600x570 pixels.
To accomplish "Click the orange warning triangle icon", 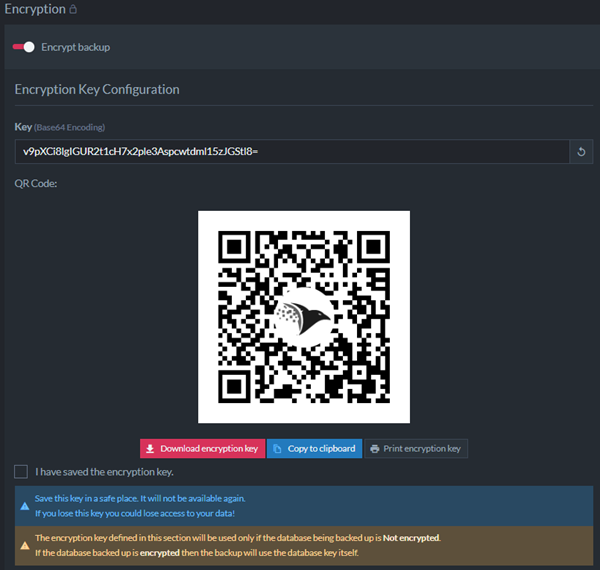I will pos(25,546).
